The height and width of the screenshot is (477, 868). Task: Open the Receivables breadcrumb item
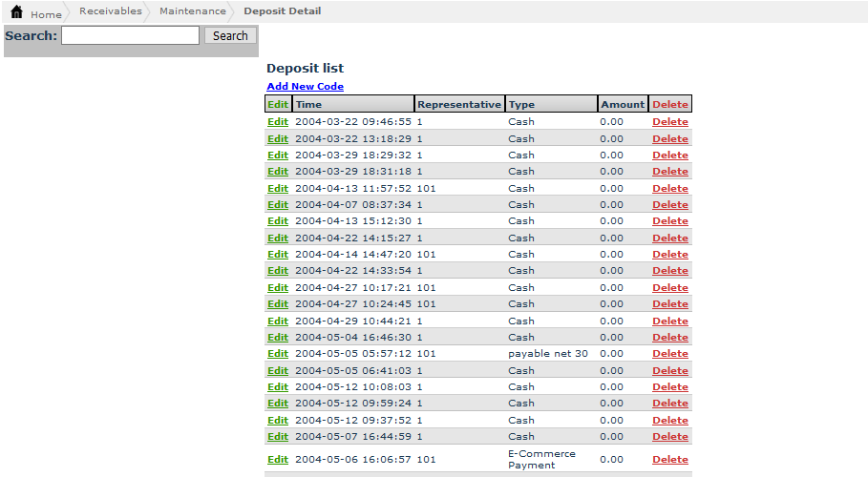click(110, 11)
